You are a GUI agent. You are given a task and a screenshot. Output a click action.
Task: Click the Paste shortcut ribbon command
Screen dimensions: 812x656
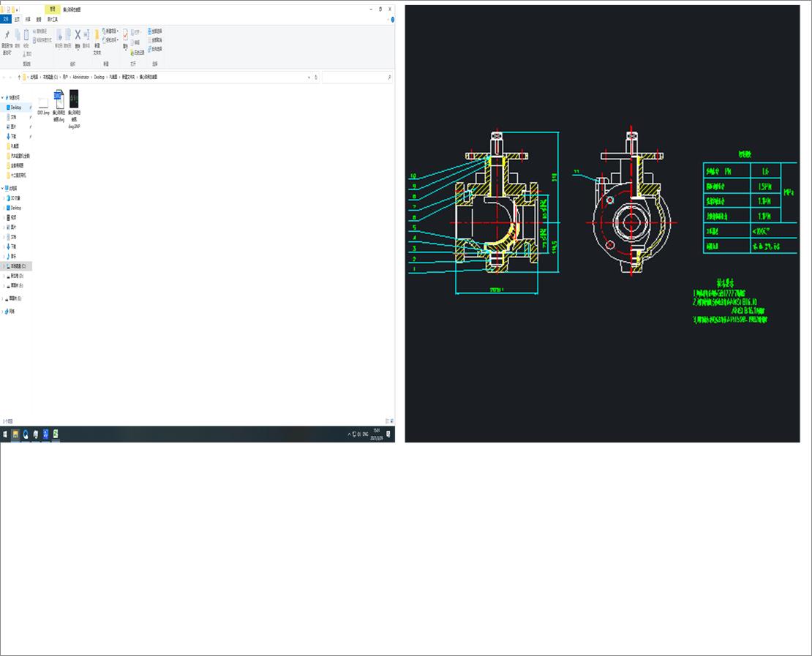[x=42, y=40]
